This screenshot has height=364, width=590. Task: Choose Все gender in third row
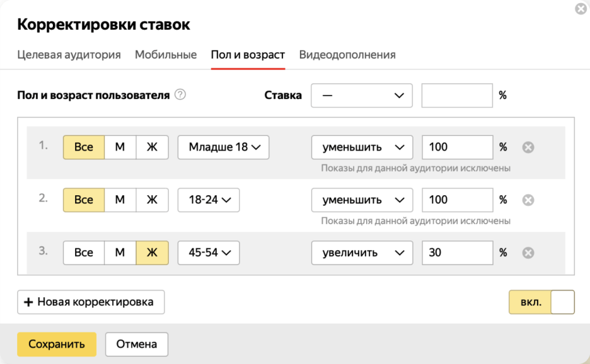(x=83, y=253)
